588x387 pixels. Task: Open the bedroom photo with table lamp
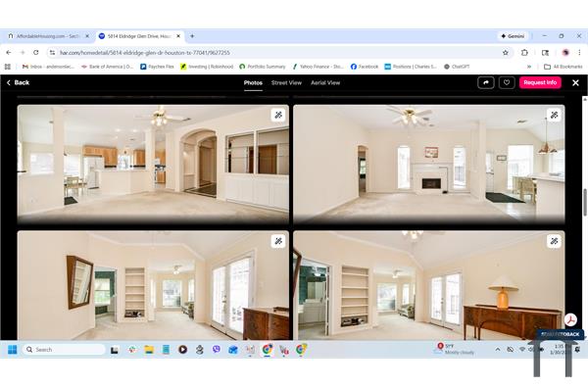pyautogui.click(x=429, y=285)
